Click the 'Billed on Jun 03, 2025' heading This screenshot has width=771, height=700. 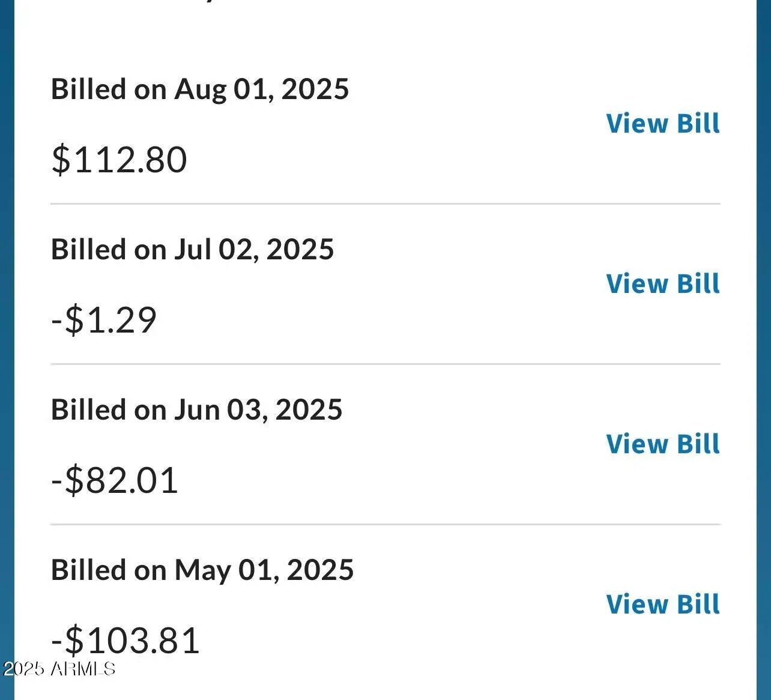coord(196,410)
